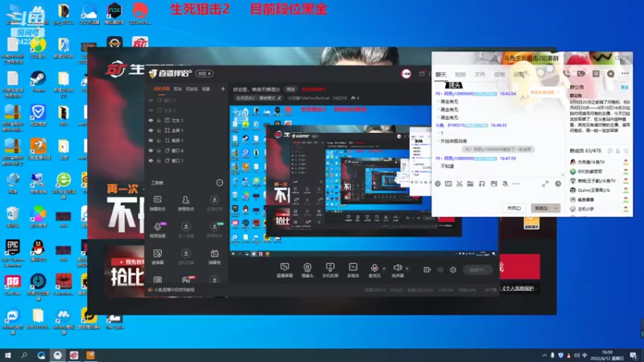Switch to 应用 tab in QQ group
644x362 pixels.
coord(499,75)
